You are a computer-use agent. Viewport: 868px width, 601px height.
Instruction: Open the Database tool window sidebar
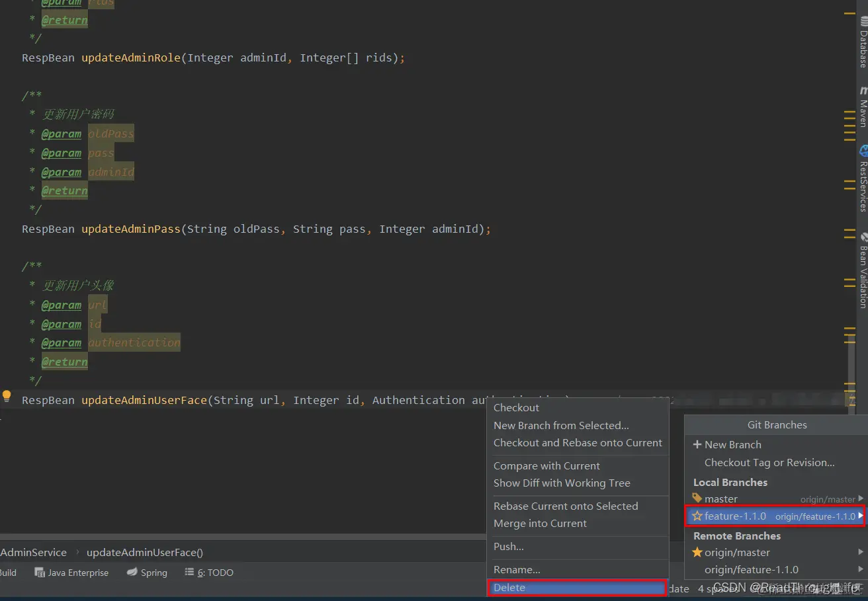tap(863, 43)
